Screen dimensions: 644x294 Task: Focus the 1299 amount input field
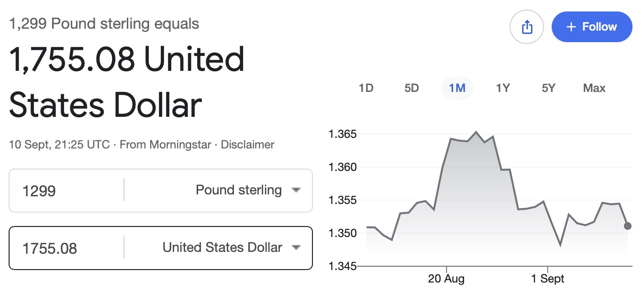click(67, 191)
